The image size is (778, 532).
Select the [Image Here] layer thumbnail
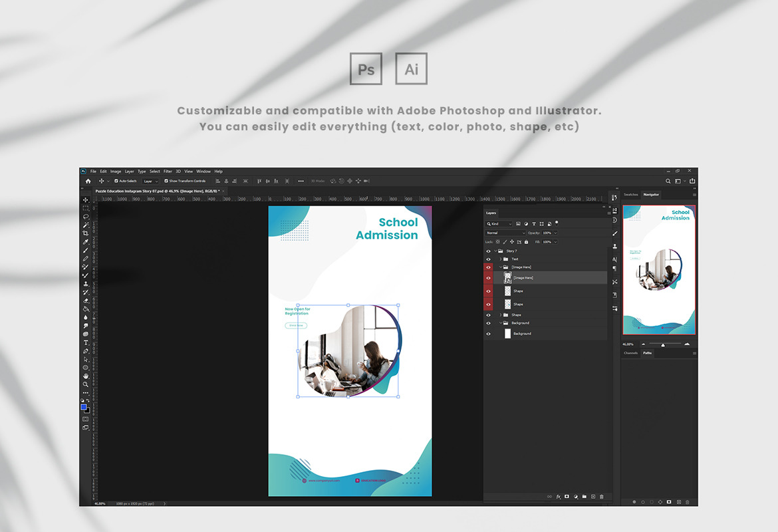pos(507,278)
